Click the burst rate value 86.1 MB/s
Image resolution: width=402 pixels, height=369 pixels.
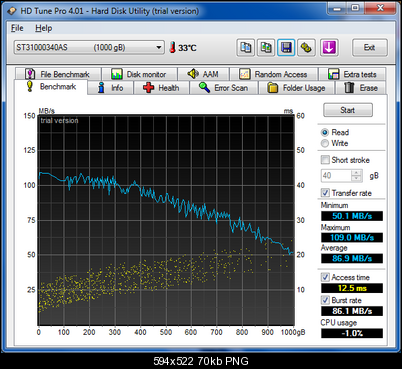coord(352,311)
